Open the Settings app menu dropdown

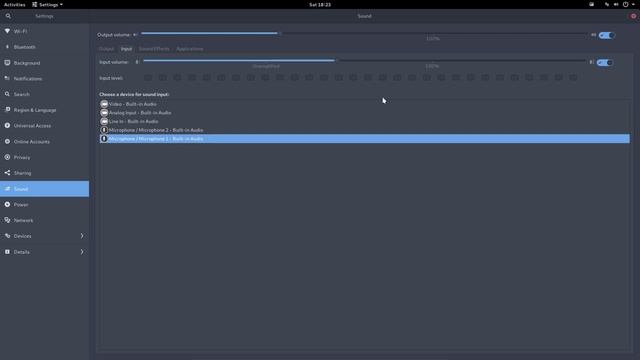click(x=47, y=4)
